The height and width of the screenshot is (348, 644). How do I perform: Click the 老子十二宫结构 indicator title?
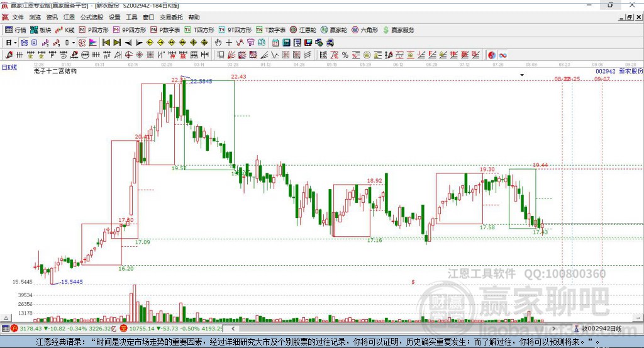(x=55, y=71)
